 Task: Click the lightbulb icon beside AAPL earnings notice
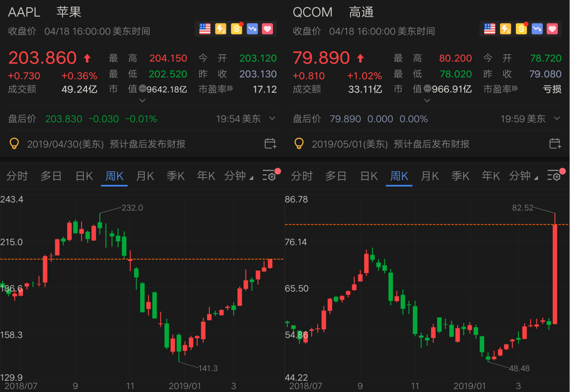pyautogui.click(x=14, y=144)
